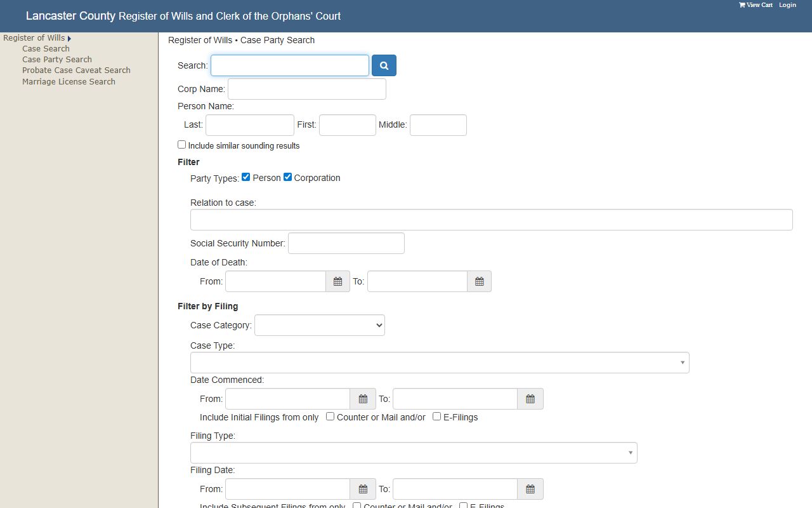
Task: Click the Register of Wills arrow icon
Action: 69,39
